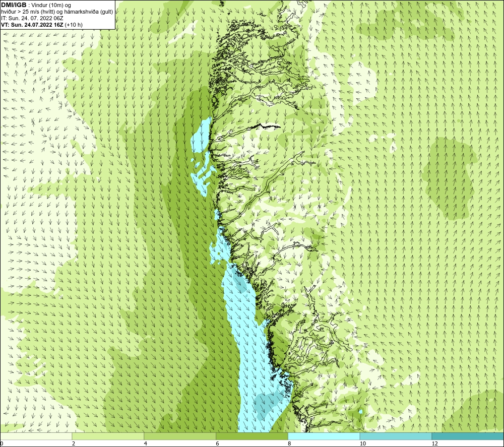The width and height of the screenshot is (504, 447).
Task: Click the '6' scale label
Action: point(218,443)
